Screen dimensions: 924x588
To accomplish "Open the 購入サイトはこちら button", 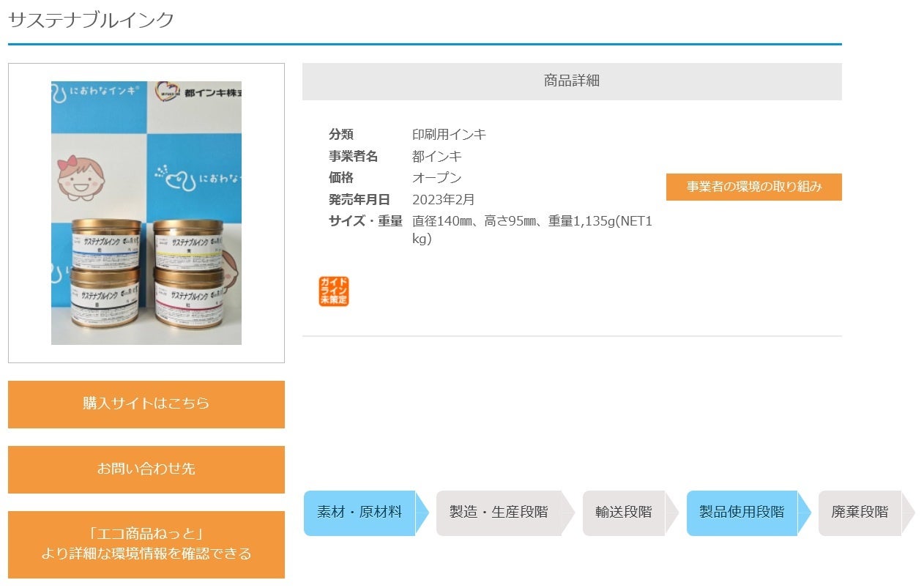I will [146, 404].
